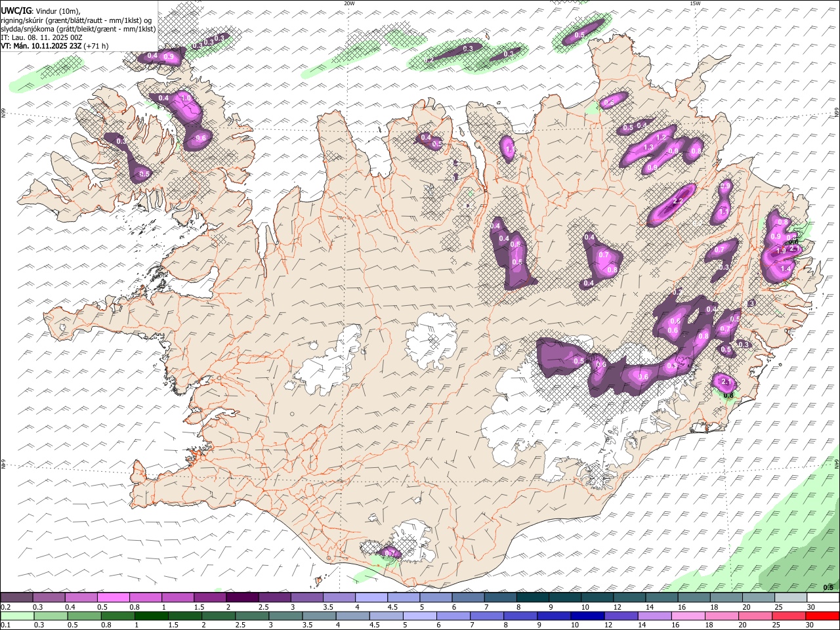Click the bright red bottom-row swatch above 30
The height and width of the screenshot is (630, 840).
[823, 616]
